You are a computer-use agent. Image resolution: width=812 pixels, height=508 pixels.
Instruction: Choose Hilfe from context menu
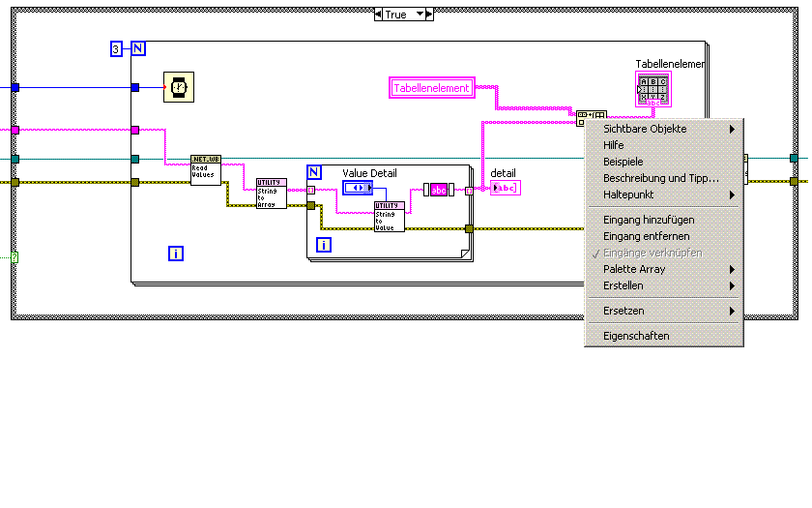coord(664,146)
